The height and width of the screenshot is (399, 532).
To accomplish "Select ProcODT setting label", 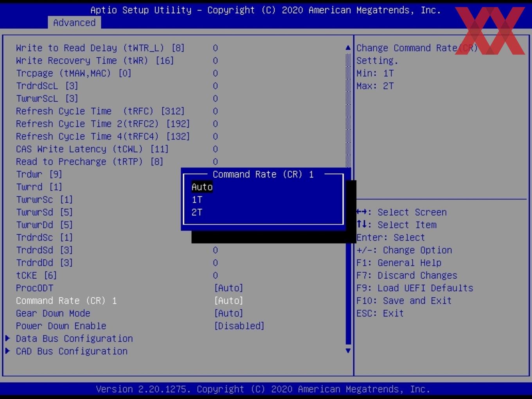I will click(34, 288).
